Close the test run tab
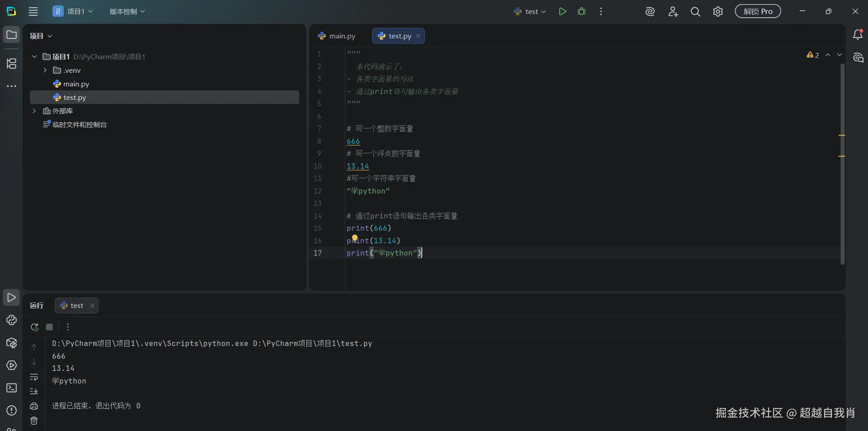This screenshot has height=431, width=868. (x=92, y=306)
